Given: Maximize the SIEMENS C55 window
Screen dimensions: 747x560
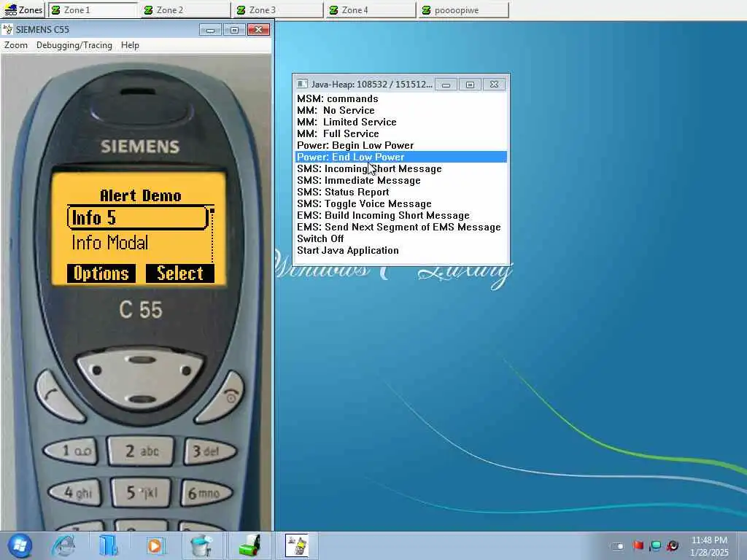Looking at the screenshot, I should (234, 30).
